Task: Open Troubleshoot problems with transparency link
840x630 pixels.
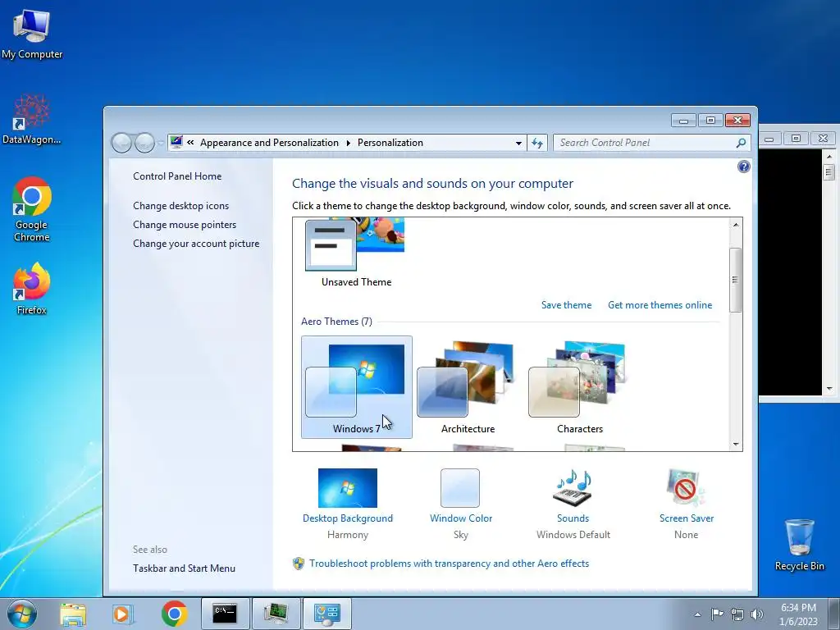Action: coord(449,563)
